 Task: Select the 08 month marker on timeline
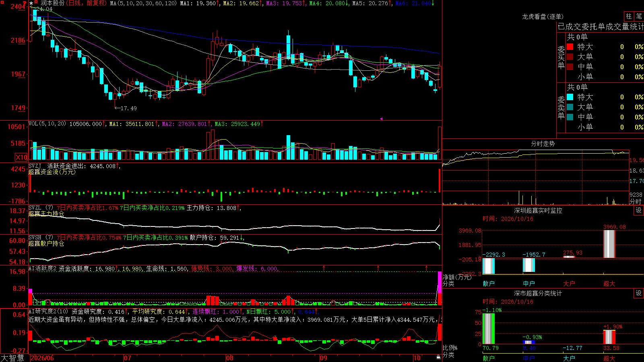click(x=230, y=358)
